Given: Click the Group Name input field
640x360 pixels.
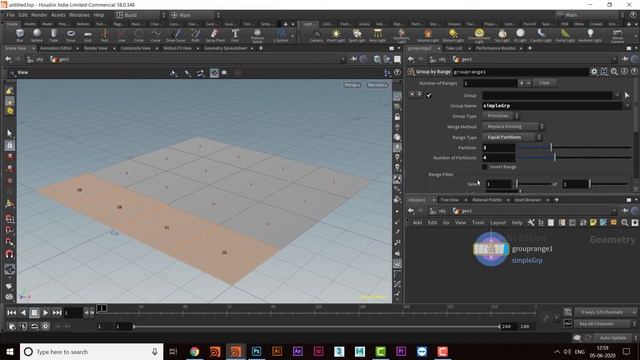Looking at the screenshot, I should pyautogui.click(x=552, y=106).
